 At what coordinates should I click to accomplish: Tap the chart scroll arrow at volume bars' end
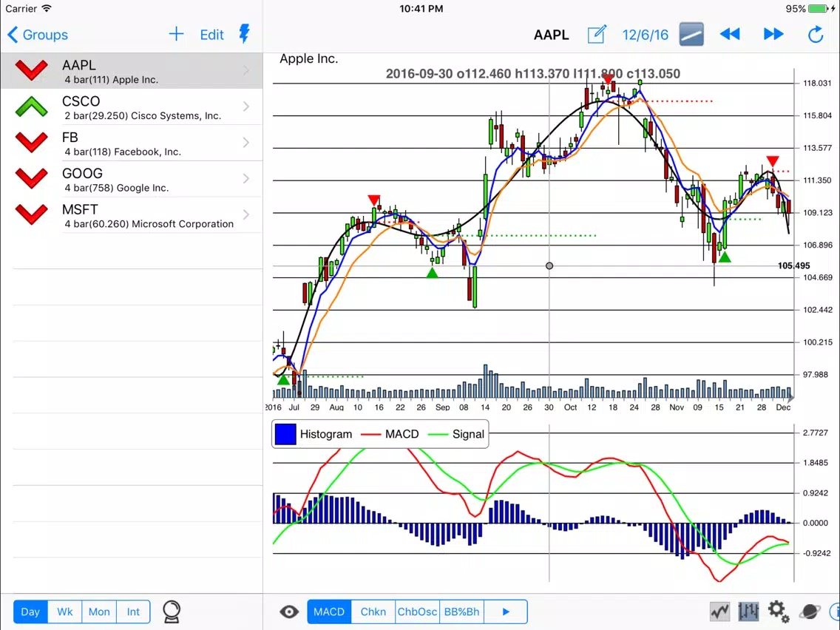click(790, 398)
